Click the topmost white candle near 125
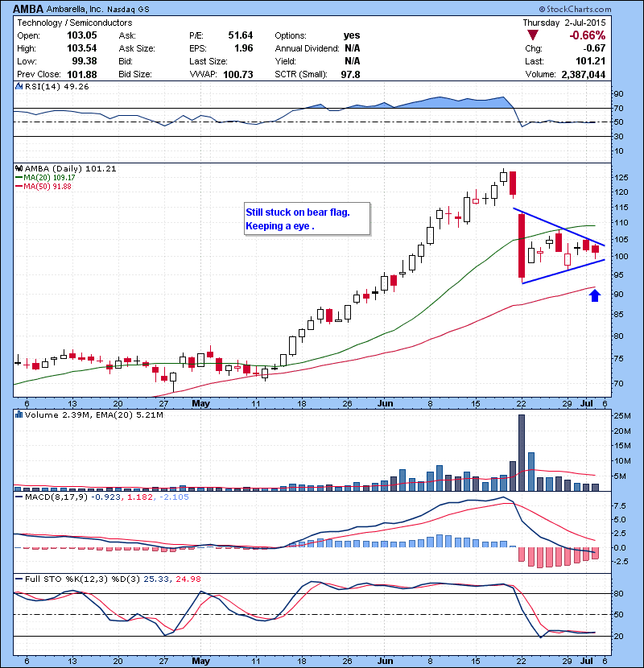The width and height of the screenshot is (644, 668). tap(503, 177)
